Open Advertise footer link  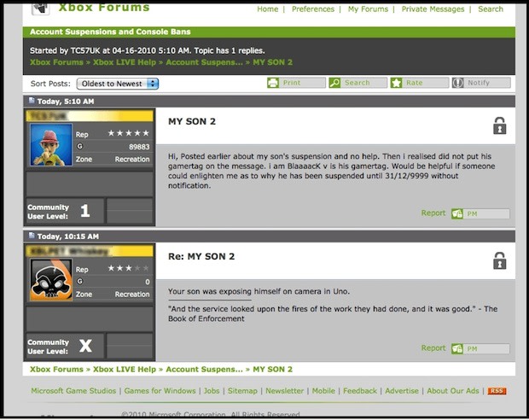[x=402, y=391]
